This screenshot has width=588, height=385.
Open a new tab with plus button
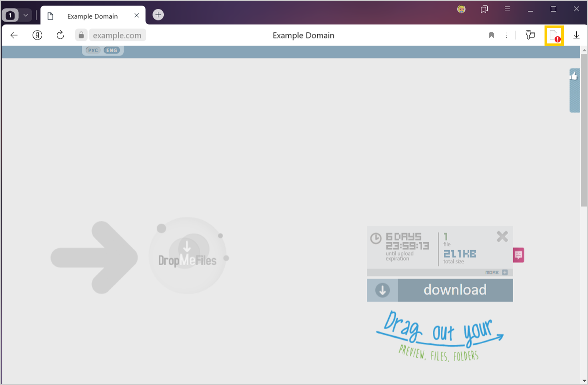(158, 15)
